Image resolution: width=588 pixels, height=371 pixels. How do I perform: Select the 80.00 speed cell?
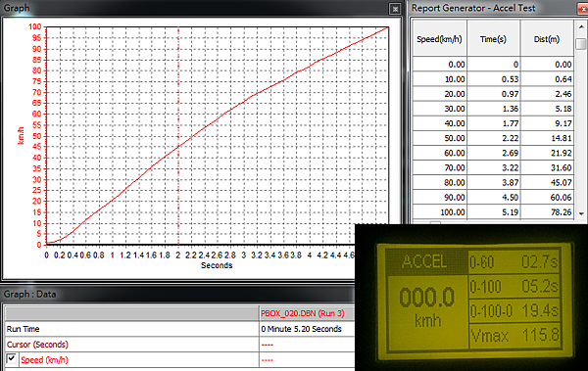click(x=439, y=182)
